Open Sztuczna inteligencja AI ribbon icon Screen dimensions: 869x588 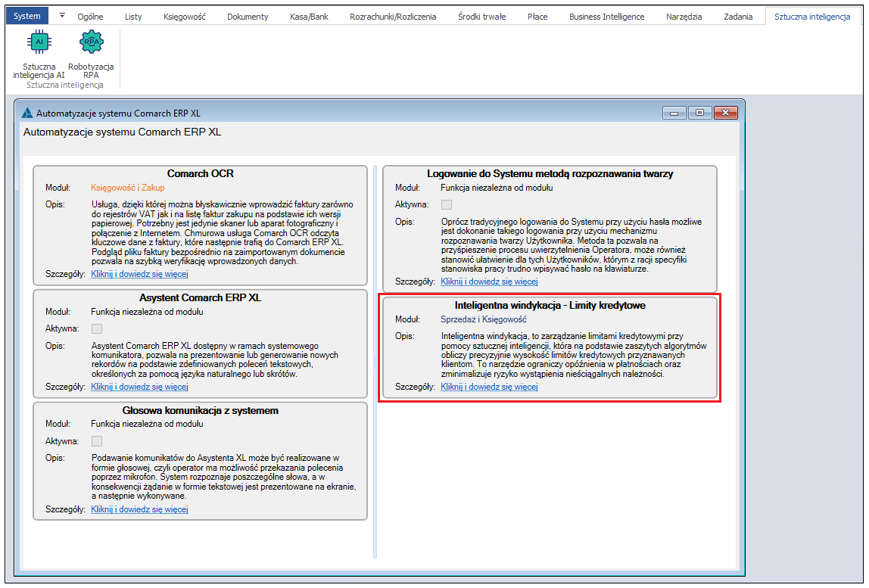point(39,54)
